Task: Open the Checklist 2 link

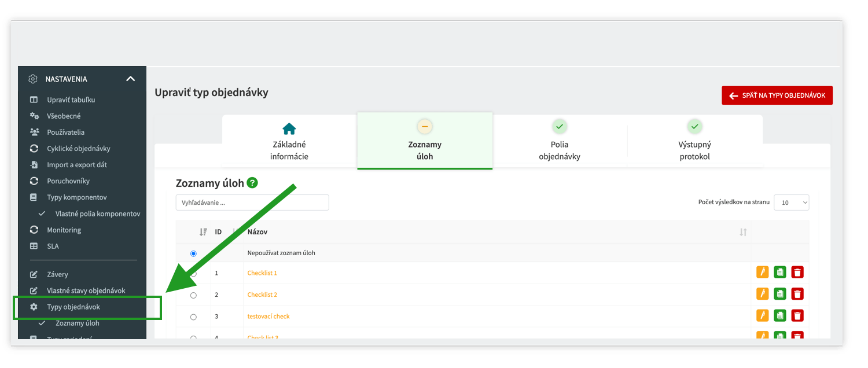Action: [262, 295]
